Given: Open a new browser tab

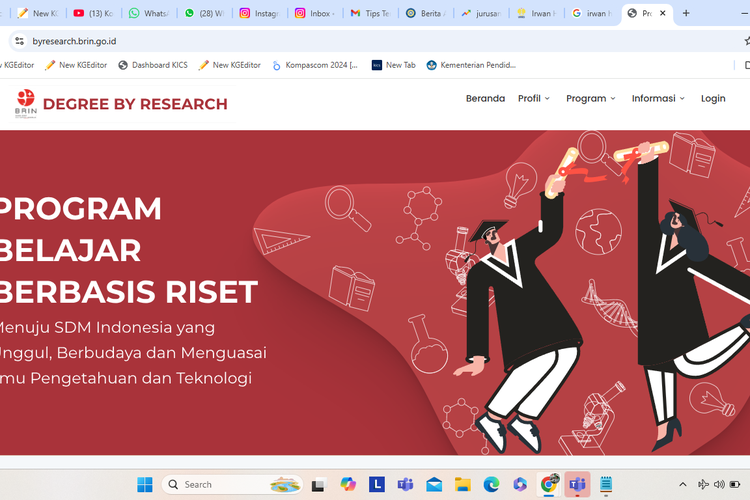Looking at the screenshot, I should click(685, 14).
